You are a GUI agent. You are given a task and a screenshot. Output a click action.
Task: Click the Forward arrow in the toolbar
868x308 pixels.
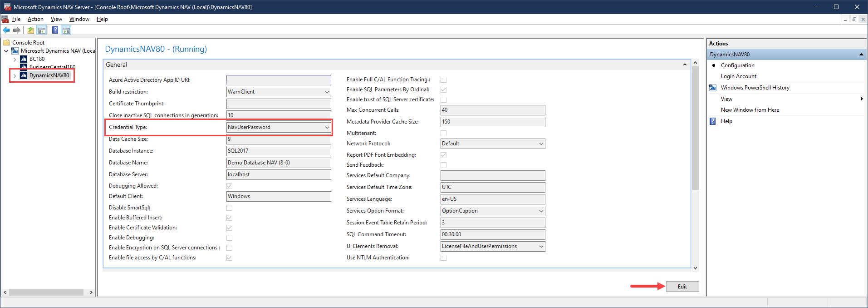pos(17,30)
